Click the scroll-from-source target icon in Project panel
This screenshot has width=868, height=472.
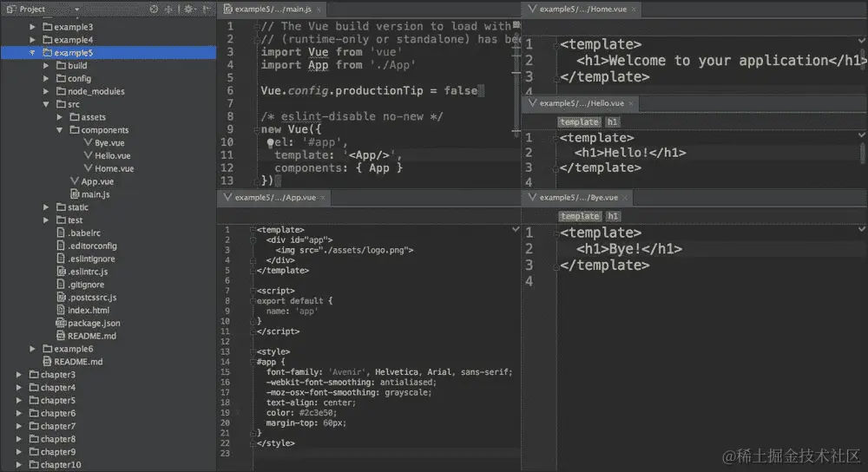point(154,9)
